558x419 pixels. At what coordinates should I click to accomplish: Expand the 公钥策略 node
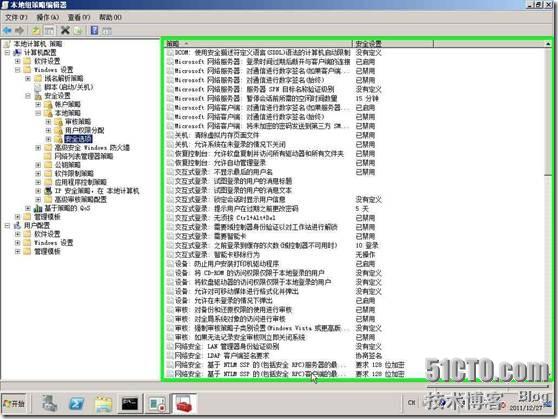[38, 165]
